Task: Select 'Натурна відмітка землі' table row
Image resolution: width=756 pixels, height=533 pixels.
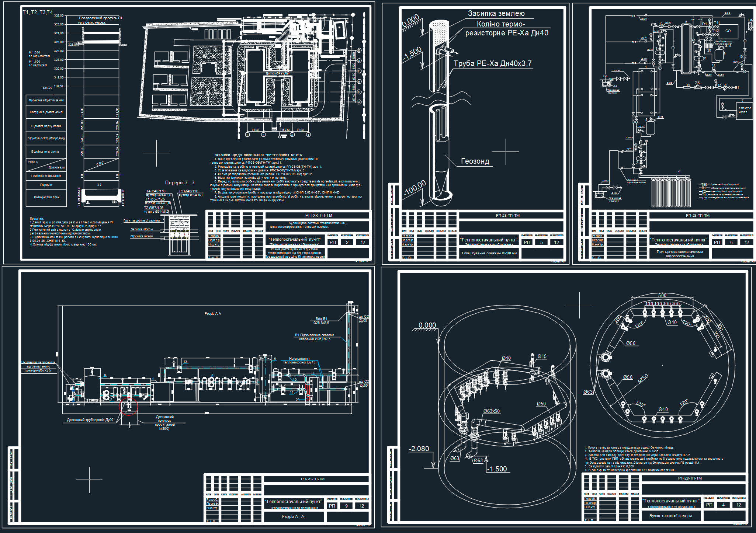Action: 46,112
